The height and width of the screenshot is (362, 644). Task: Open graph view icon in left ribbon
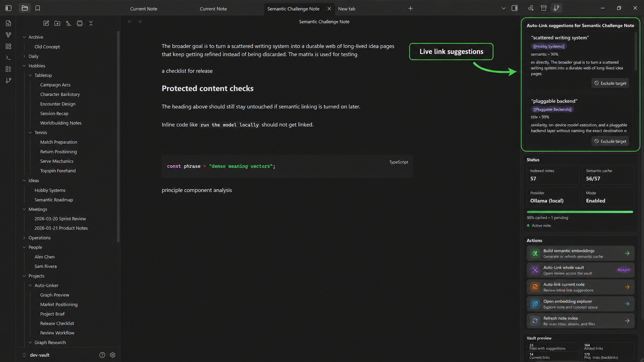(x=8, y=35)
